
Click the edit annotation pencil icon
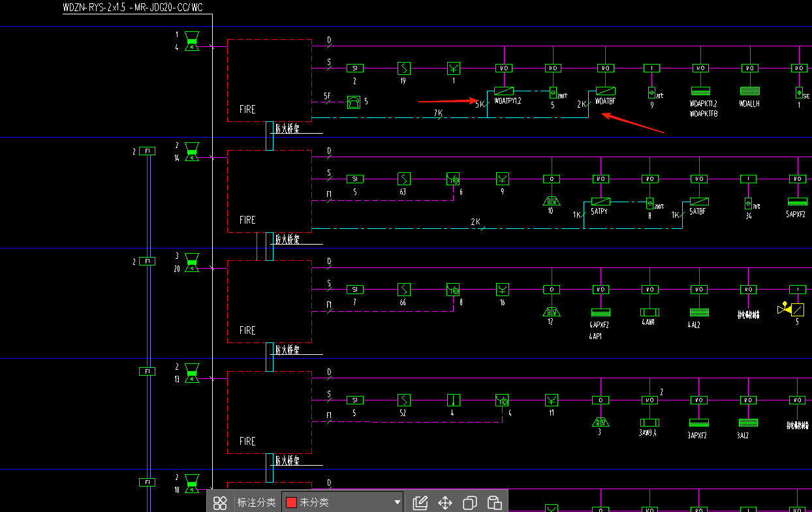(420, 503)
